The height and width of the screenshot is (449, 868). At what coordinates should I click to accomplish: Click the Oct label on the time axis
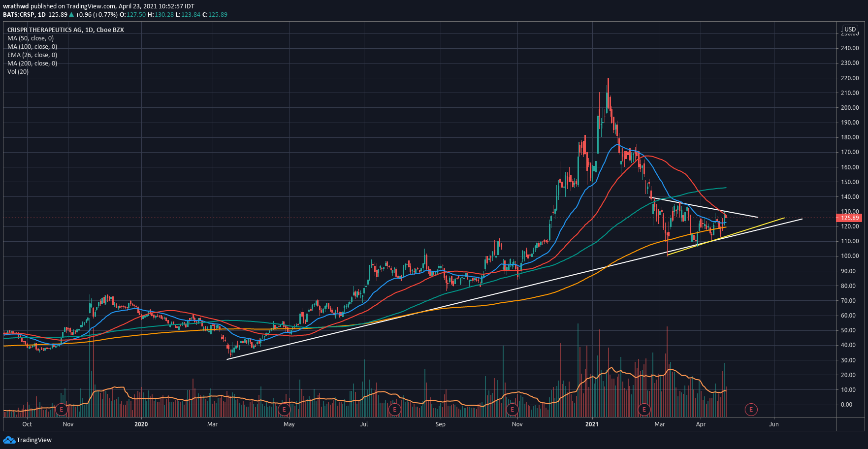(27, 424)
